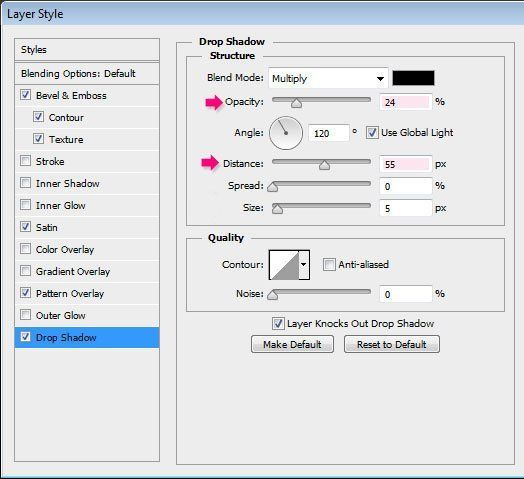Screen dimensions: 524x479
Task: Enable the Stroke checkbox
Action: (x=25, y=161)
